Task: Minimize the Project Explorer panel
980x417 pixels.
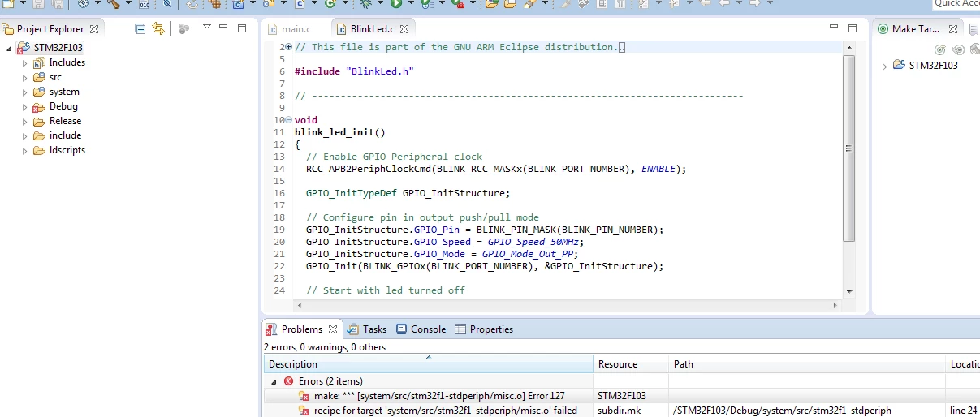Action: coord(224,28)
